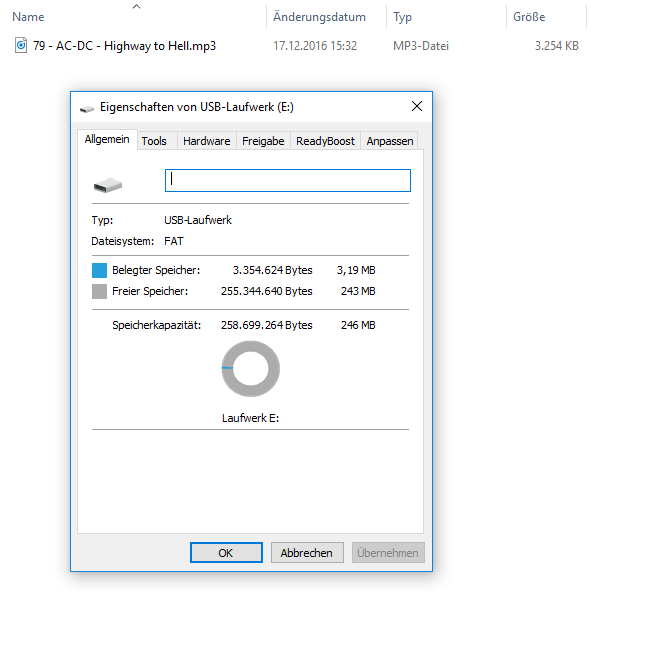This screenshot has width=645, height=670.
Task: Sort files by the Name column header
Action: [28, 17]
